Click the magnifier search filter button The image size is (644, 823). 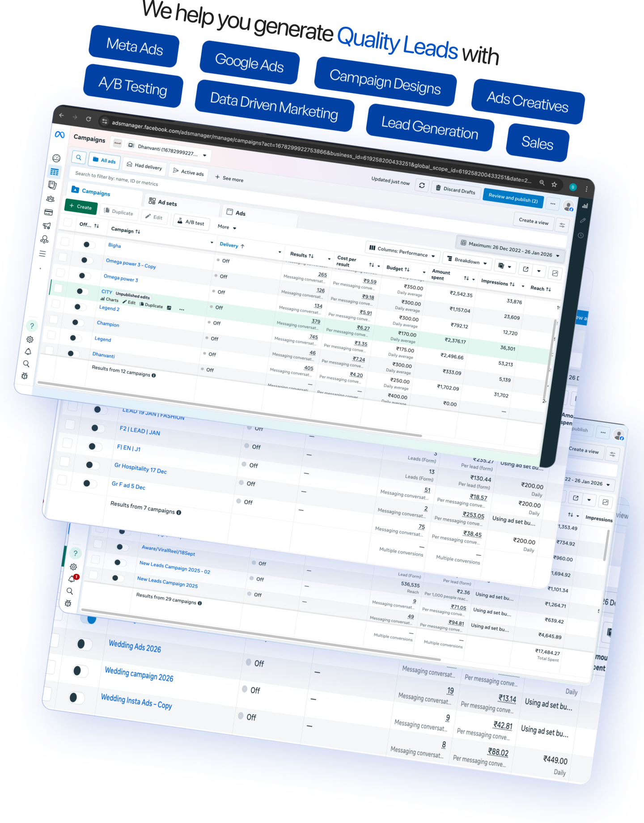coord(79,157)
